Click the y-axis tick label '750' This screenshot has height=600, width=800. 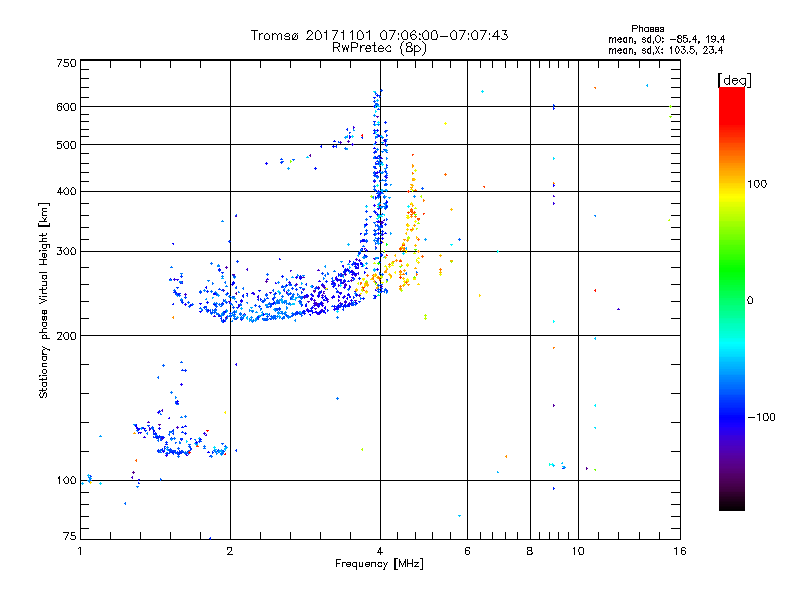66,64
